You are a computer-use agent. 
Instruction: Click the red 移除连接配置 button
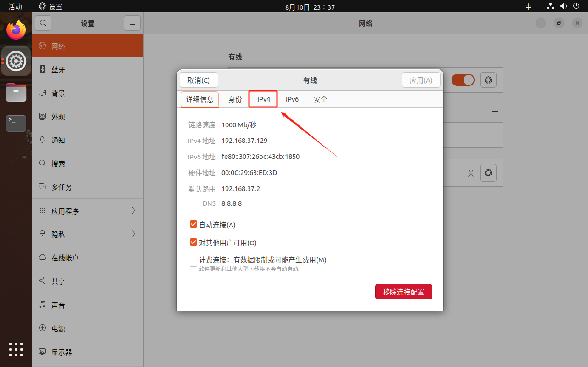click(403, 292)
